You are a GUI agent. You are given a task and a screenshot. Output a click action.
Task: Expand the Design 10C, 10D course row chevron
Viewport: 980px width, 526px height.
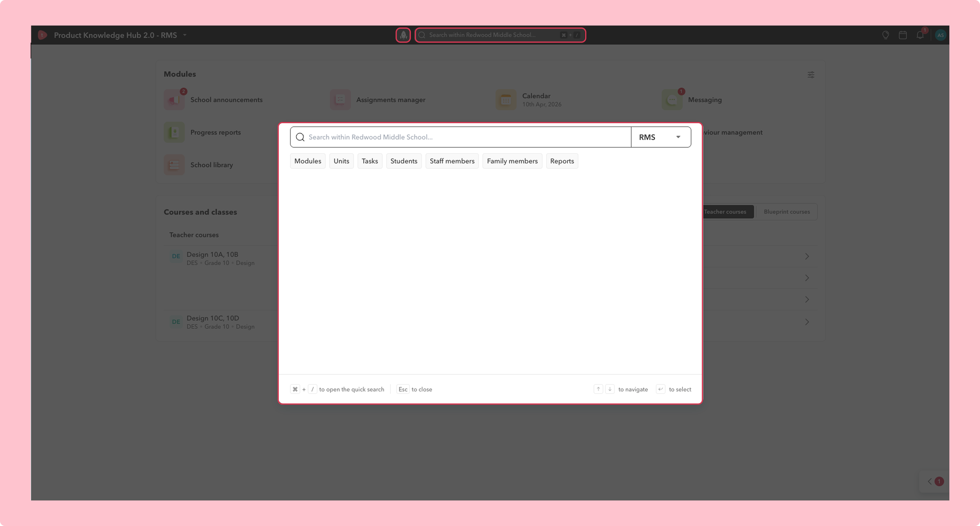(807, 322)
